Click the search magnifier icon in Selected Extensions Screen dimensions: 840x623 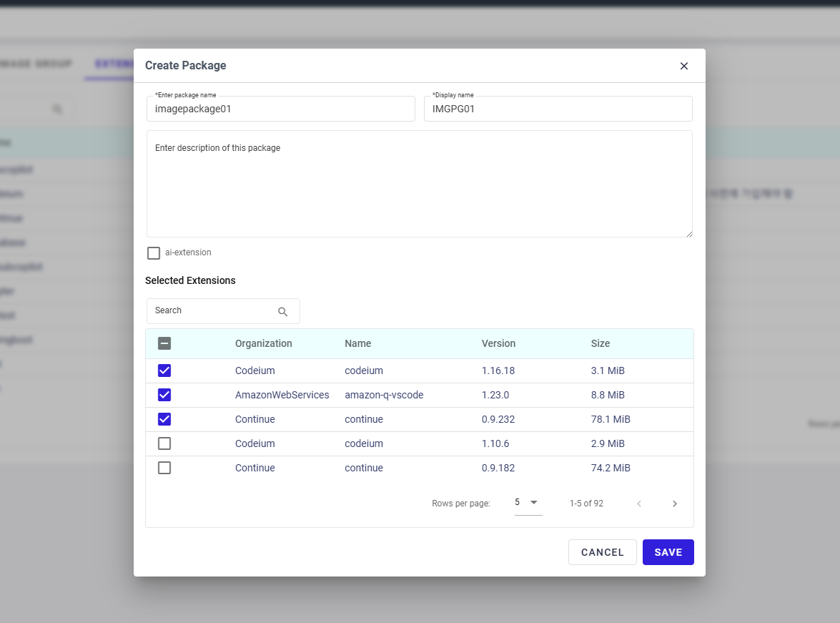pos(283,312)
